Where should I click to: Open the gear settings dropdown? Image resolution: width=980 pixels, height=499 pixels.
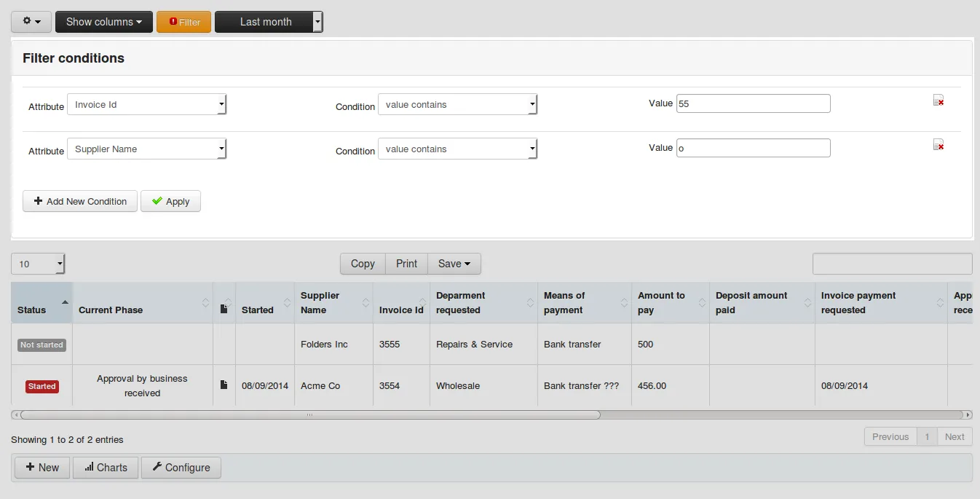[x=31, y=22]
